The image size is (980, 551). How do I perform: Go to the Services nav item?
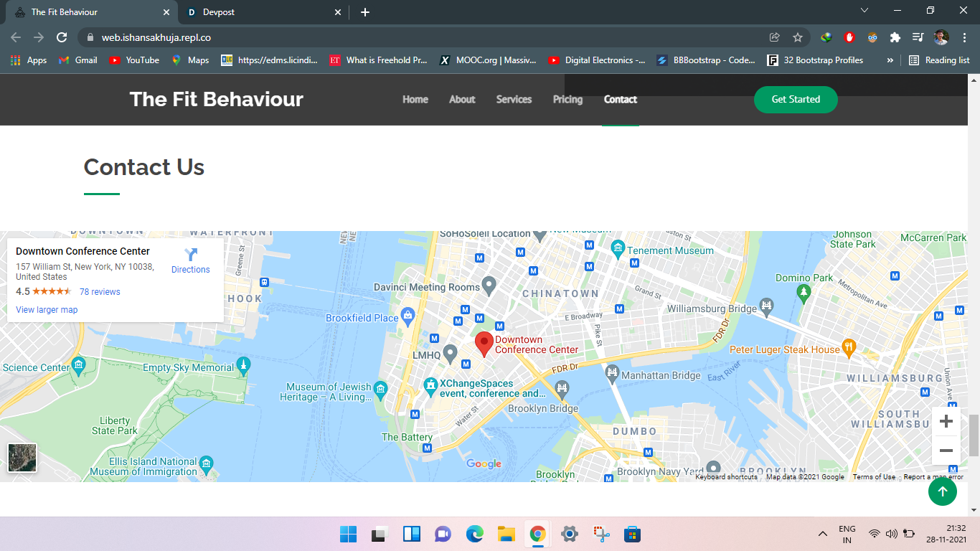[x=514, y=100]
